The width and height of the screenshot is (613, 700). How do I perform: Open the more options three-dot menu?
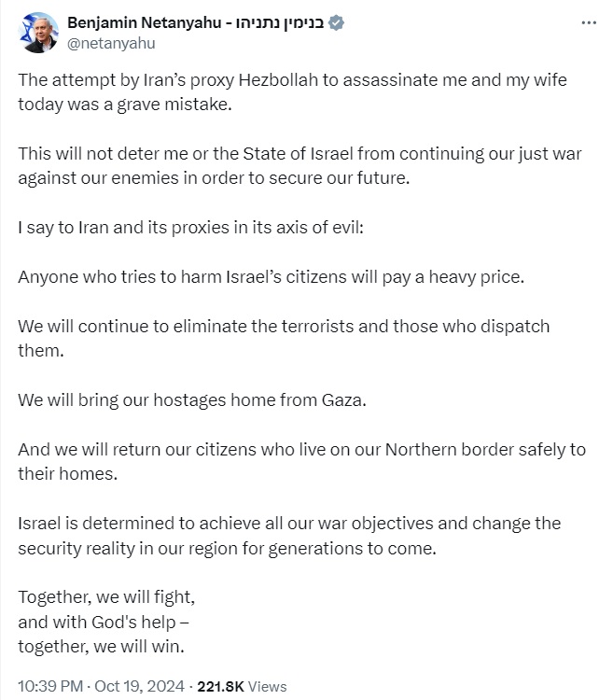coord(587,21)
